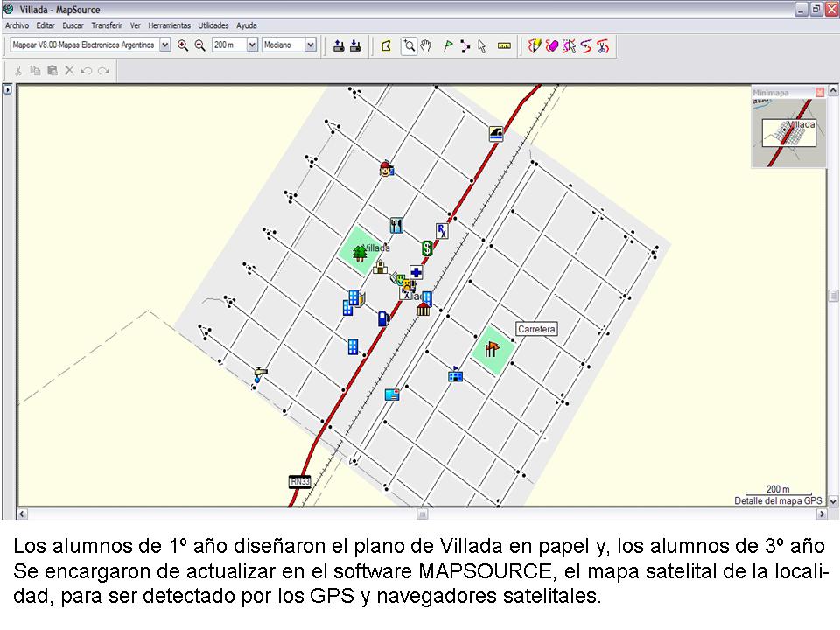Image resolution: width=840 pixels, height=630 pixels.
Task: Click the send to device icon
Action: pos(339,45)
